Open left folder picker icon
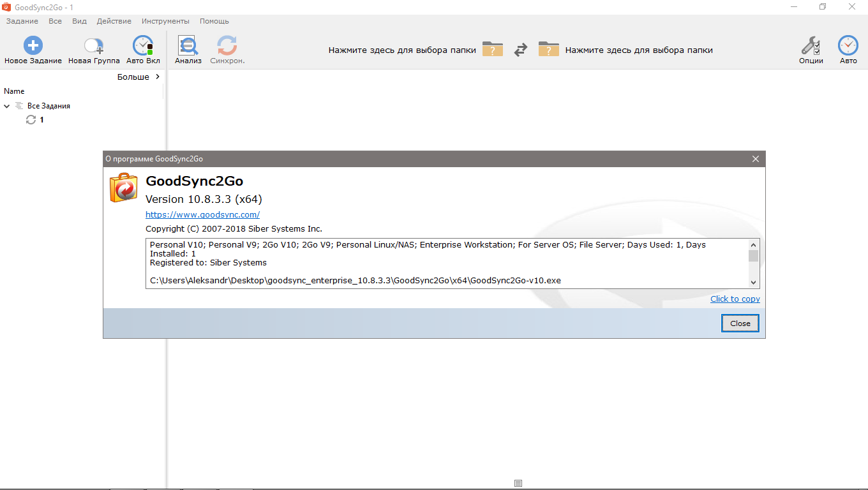The height and width of the screenshot is (490, 868). click(493, 49)
